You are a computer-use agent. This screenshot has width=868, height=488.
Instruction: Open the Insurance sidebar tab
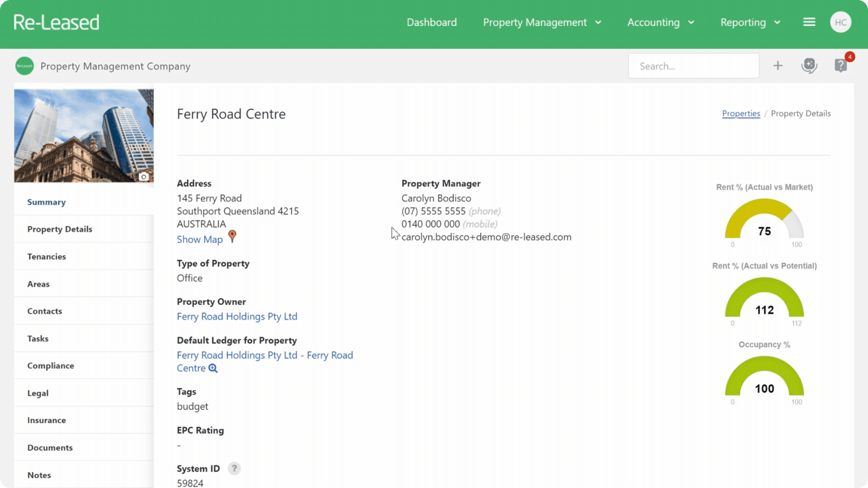pos(84,420)
